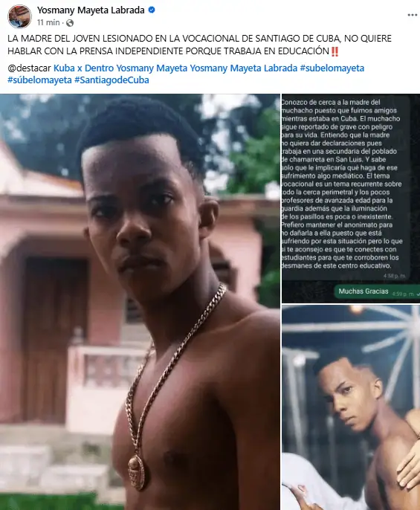420x510 pixels.
Task: Click the blue verified badge icon
Action: [x=152, y=10]
